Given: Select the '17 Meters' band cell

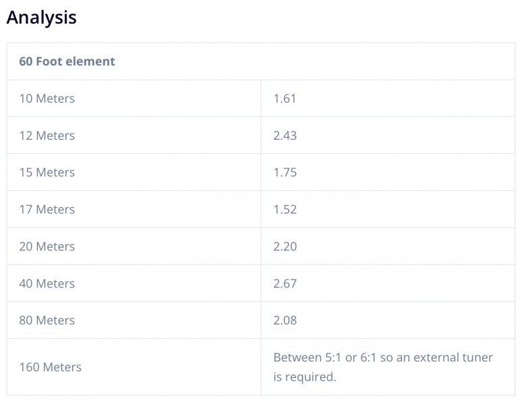Looking at the screenshot, I should coord(47,210).
